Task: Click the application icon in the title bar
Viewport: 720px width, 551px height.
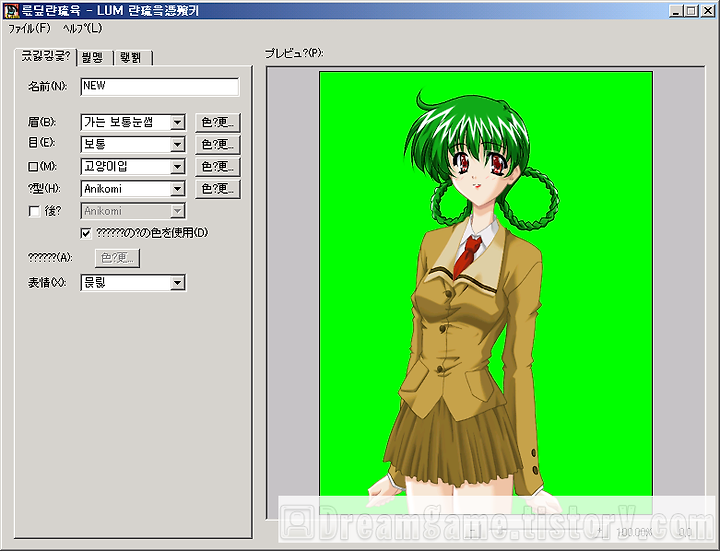Action: pyautogui.click(x=11, y=10)
